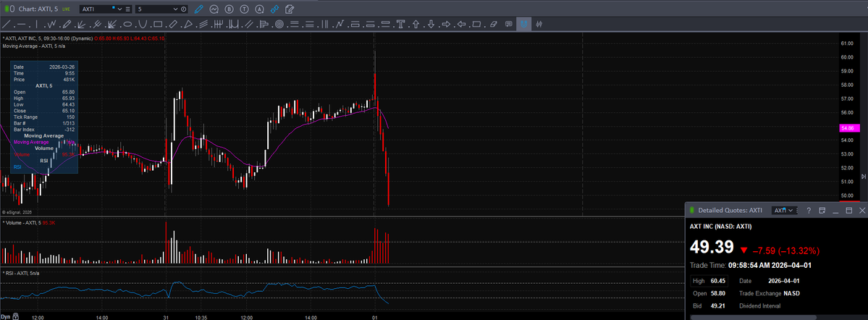Select the vertical line drawing tool
This screenshot has width=868, height=320.
click(x=36, y=25)
